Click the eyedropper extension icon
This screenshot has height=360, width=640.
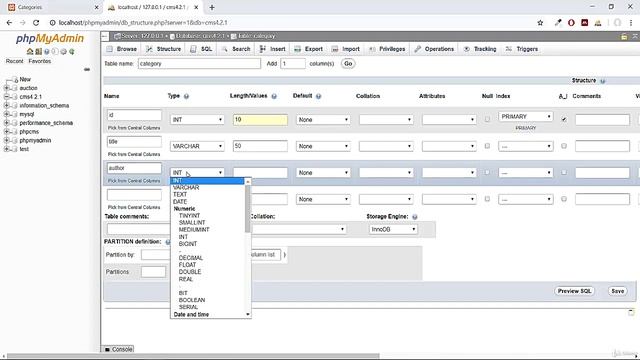click(x=558, y=23)
